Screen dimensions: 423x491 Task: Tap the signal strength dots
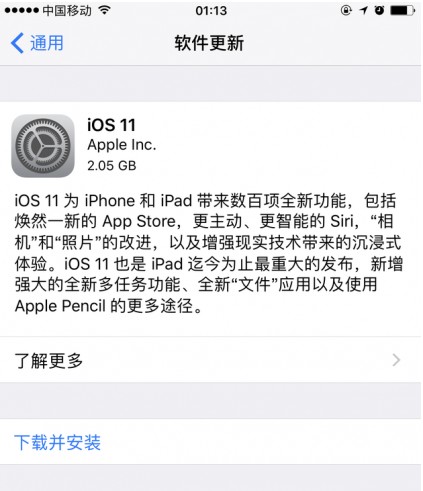[22, 11]
